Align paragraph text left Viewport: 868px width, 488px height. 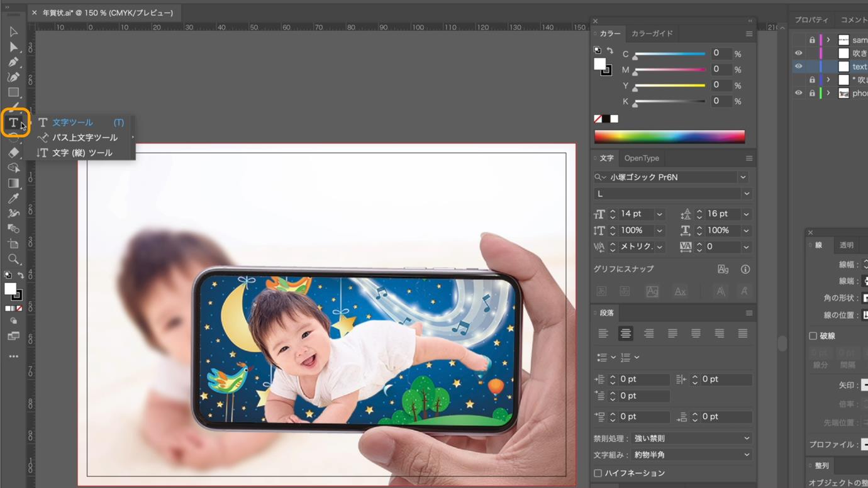603,333
